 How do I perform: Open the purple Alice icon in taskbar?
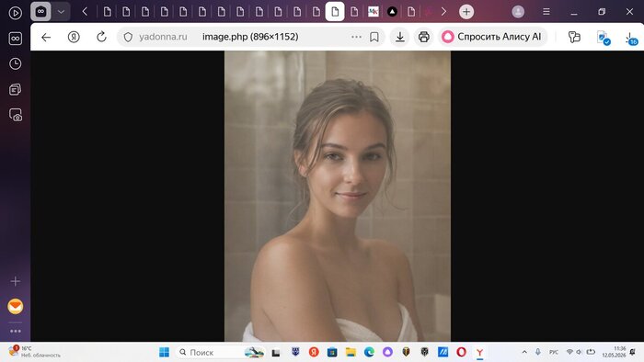(x=387, y=352)
